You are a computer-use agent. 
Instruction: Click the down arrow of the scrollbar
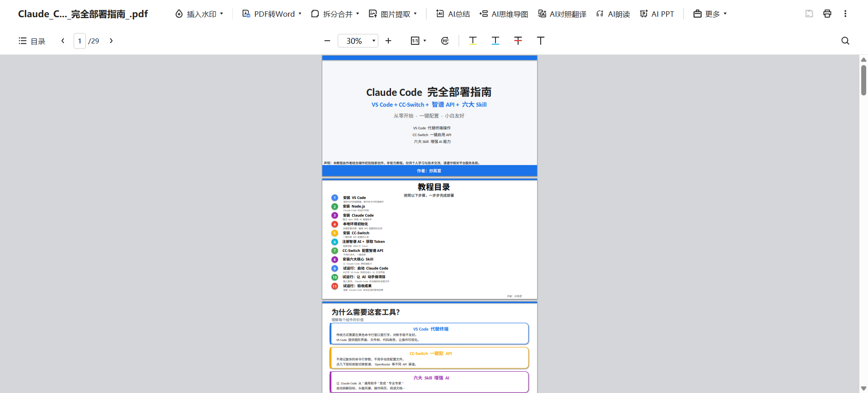coord(863,388)
